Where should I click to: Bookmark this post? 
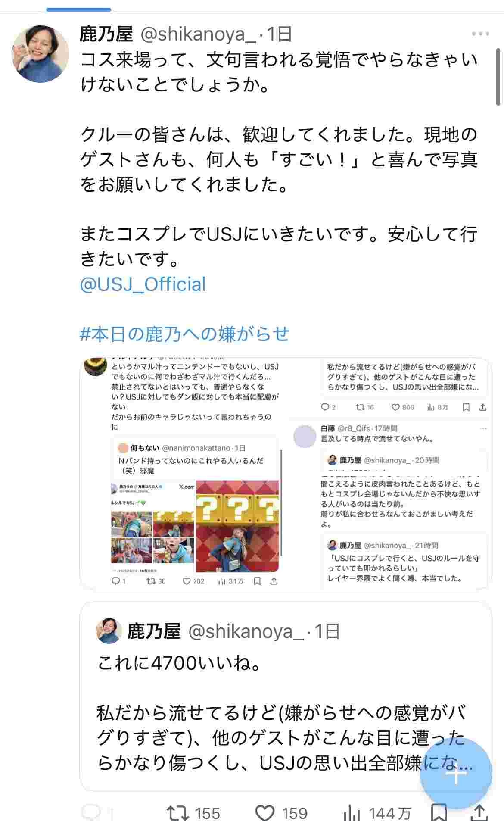439,813
